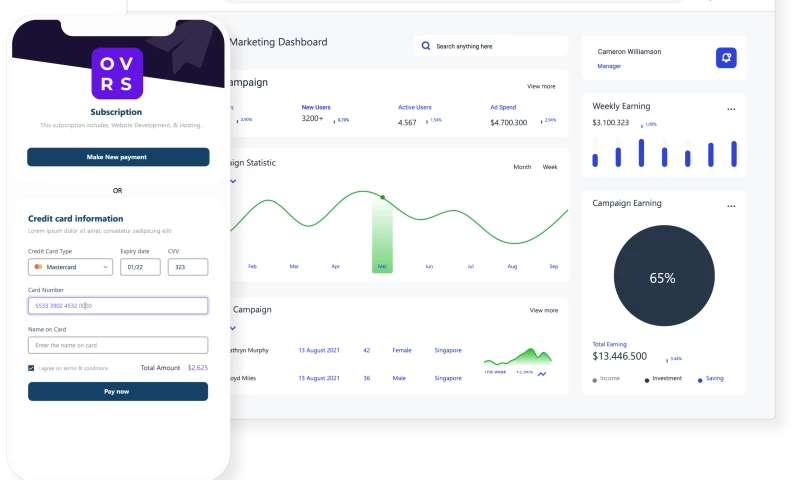Click the Expiry date field
The image size is (800, 480).
point(140,267)
